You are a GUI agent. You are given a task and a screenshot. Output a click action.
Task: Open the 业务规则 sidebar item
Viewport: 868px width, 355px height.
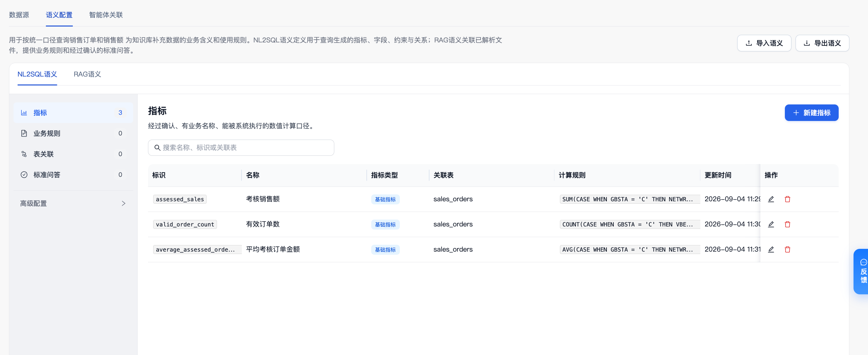(73, 133)
